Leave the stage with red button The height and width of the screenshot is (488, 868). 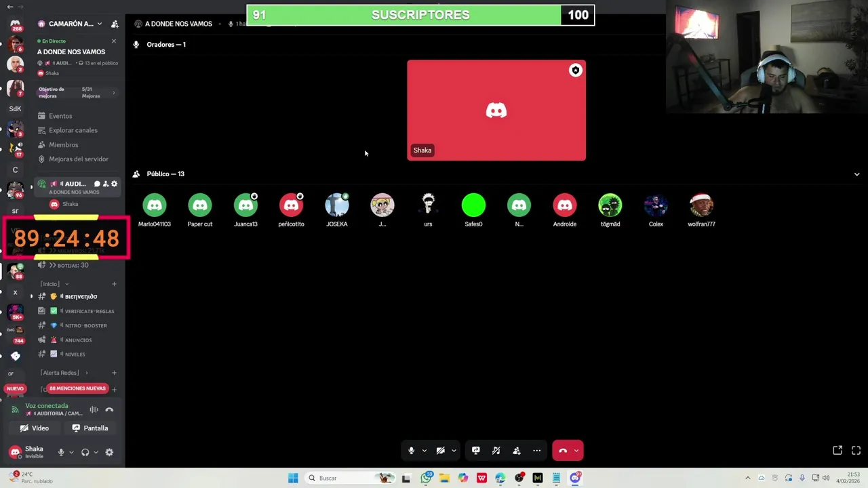pos(563,451)
